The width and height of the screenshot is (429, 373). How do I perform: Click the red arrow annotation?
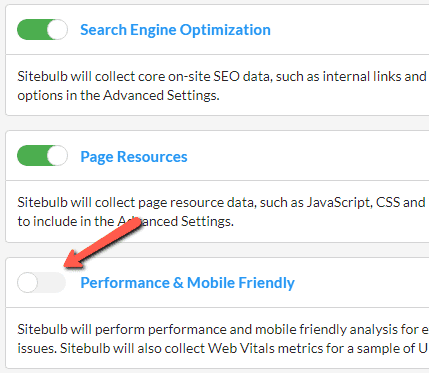click(x=103, y=243)
